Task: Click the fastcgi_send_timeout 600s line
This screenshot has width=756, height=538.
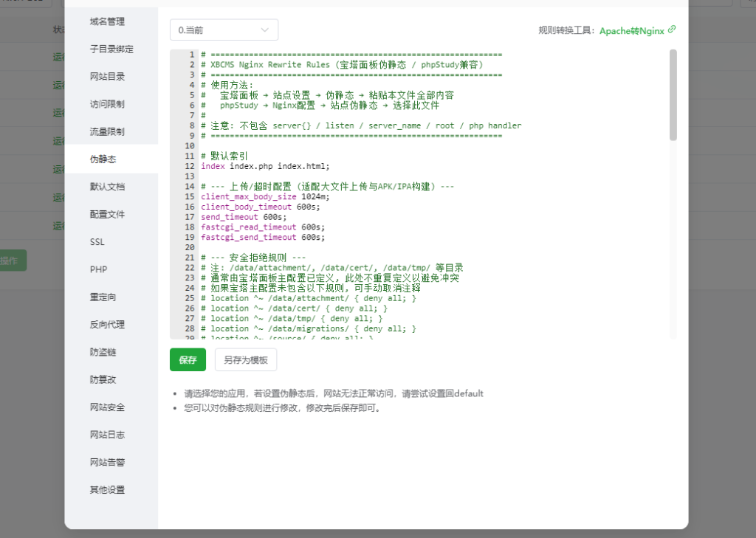Action: click(x=263, y=237)
